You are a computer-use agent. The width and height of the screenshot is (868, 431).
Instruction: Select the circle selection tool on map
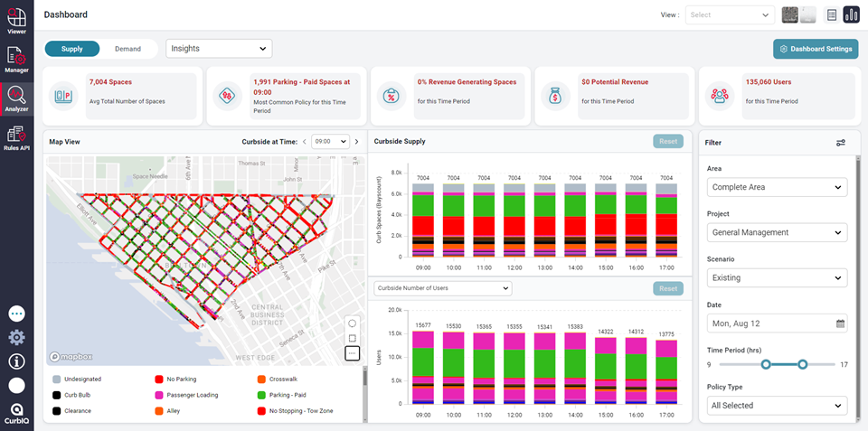click(x=352, y=323)
